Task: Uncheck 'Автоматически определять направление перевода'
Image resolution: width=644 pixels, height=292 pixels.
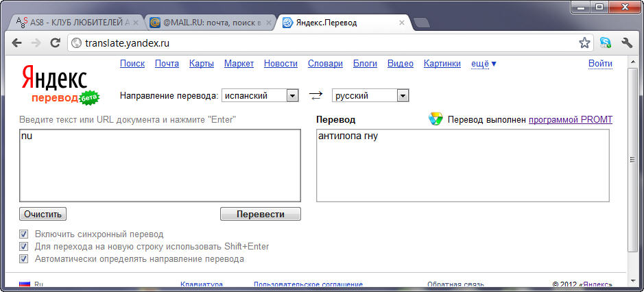Action: [24, 258]
